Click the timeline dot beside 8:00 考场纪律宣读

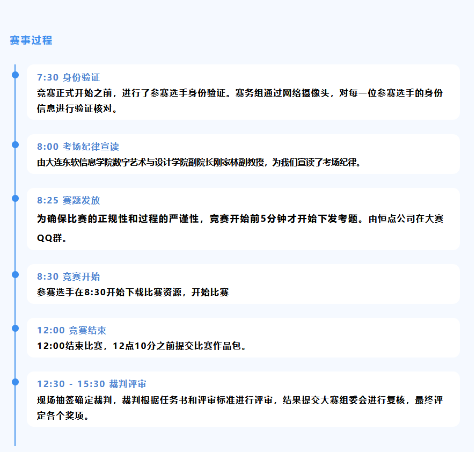(15, 144)
